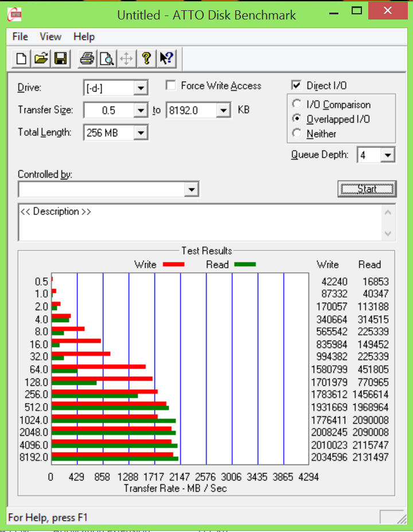Viewport: 413px width, 532px height.
Task: Close the ATTO Disk Benchmark window
Action: [x=388, y=11]
